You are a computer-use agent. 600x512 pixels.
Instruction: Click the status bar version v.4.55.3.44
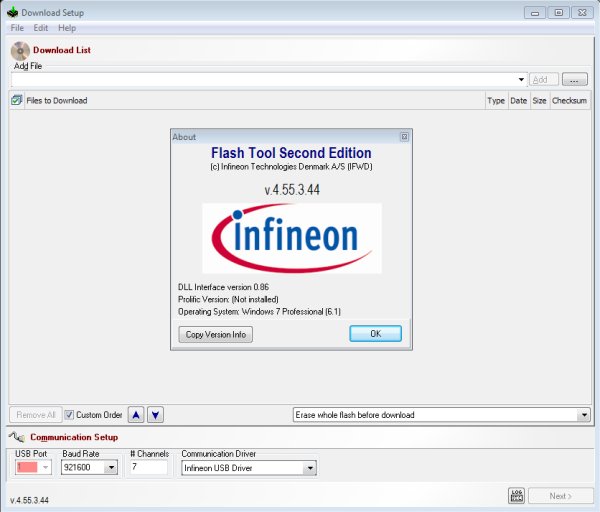(29, 500)
